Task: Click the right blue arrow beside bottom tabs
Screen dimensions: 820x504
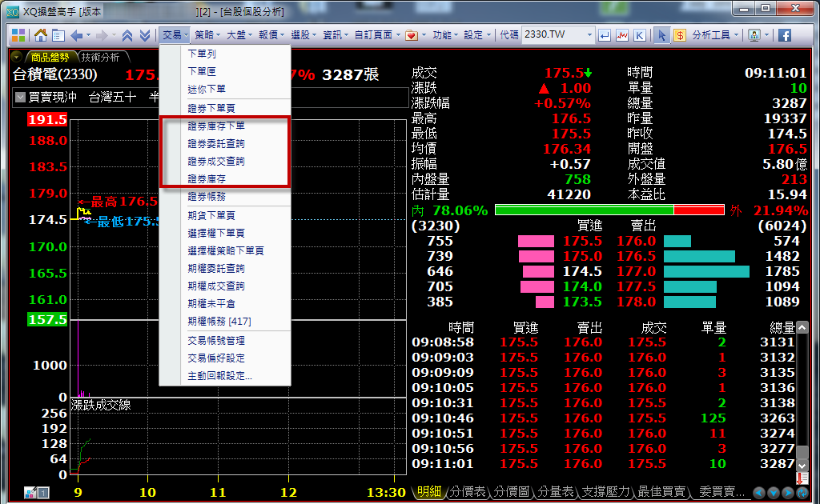Action: (x=788, y=492)
